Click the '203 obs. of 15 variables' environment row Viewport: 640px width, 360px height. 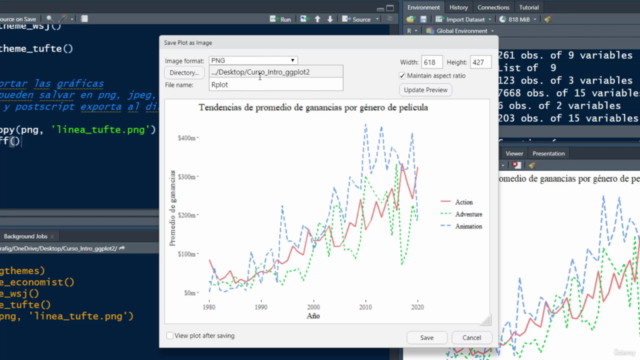[x=568, y=118]
